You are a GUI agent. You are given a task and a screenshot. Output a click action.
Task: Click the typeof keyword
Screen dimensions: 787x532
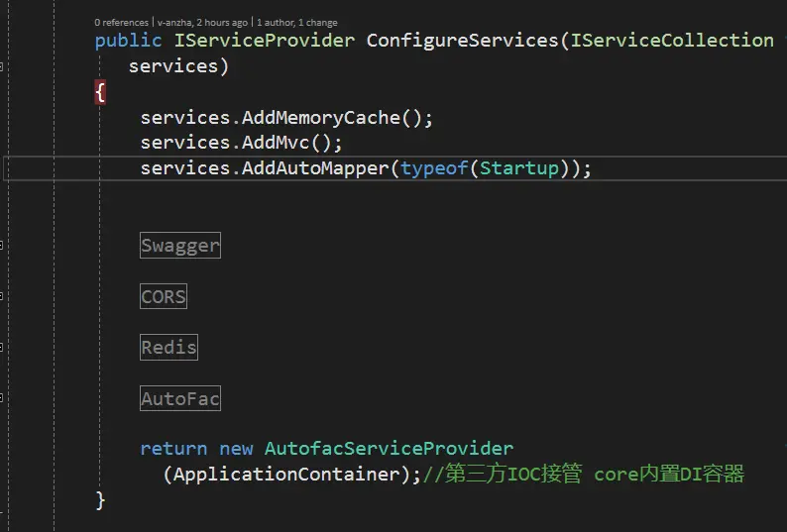pos(434,168)
